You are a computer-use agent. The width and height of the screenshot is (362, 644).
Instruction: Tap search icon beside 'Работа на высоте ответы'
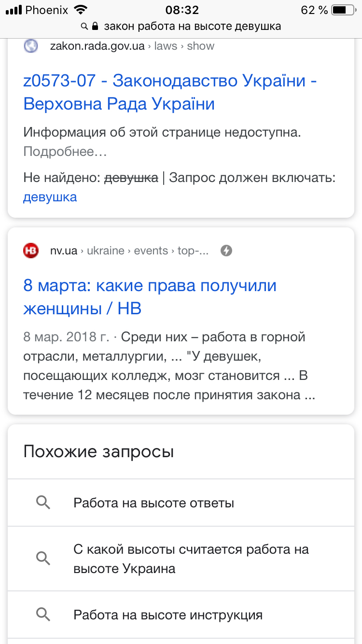43,503
